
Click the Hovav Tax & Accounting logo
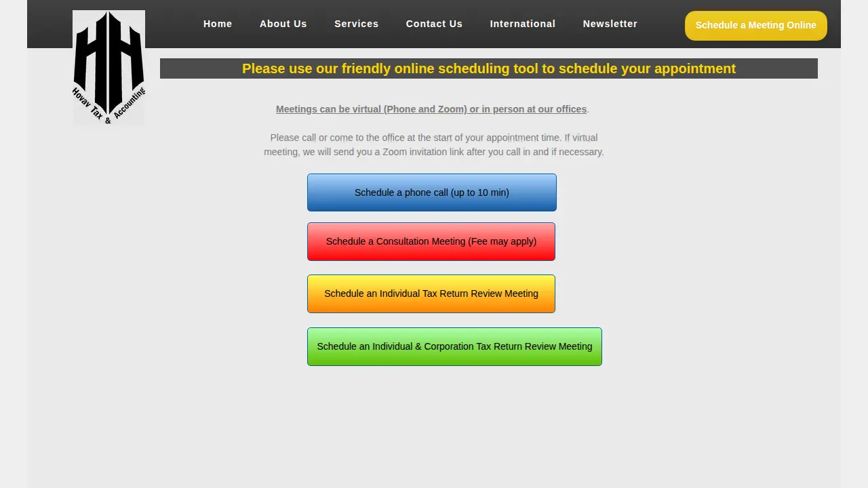click(x=108, y=67)
